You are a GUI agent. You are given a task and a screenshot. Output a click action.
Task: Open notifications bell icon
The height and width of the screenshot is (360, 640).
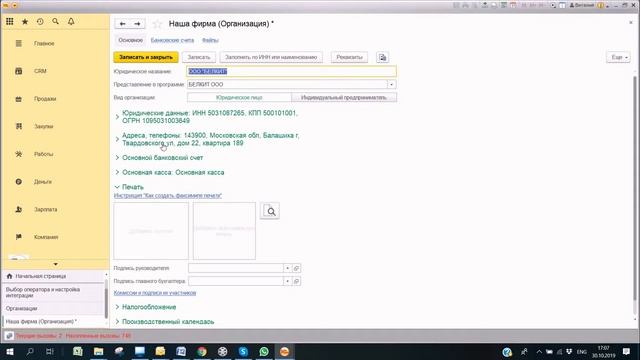(x=71, y=22)
